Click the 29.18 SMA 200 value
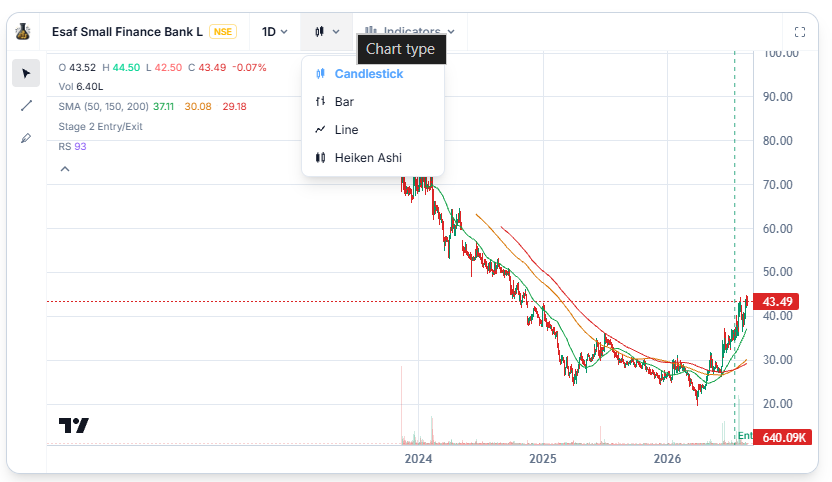Screen dimensions: 832x482 click(x=234, y=107)
